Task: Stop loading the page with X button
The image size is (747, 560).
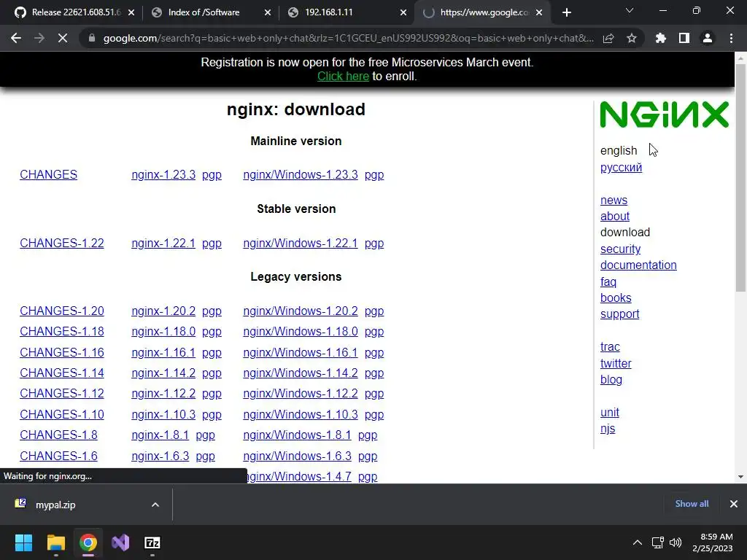Action: (63, 38)
